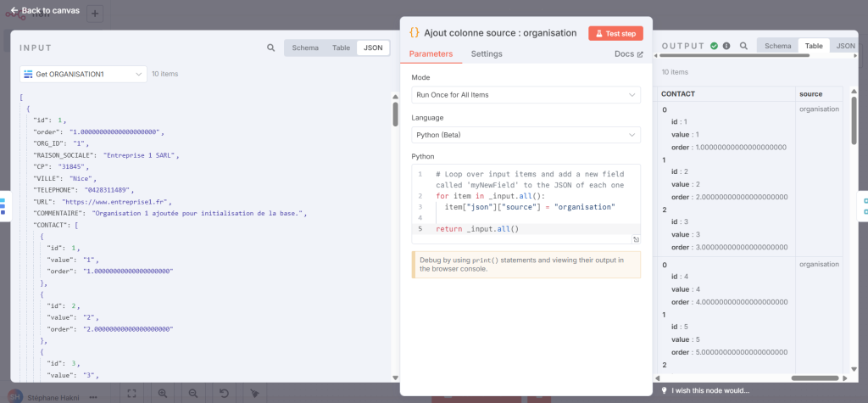This screenshot has height=403, width=868.
Task: Click inside the Python code editor
Action: pyautogui.click(x=526, y=204)
